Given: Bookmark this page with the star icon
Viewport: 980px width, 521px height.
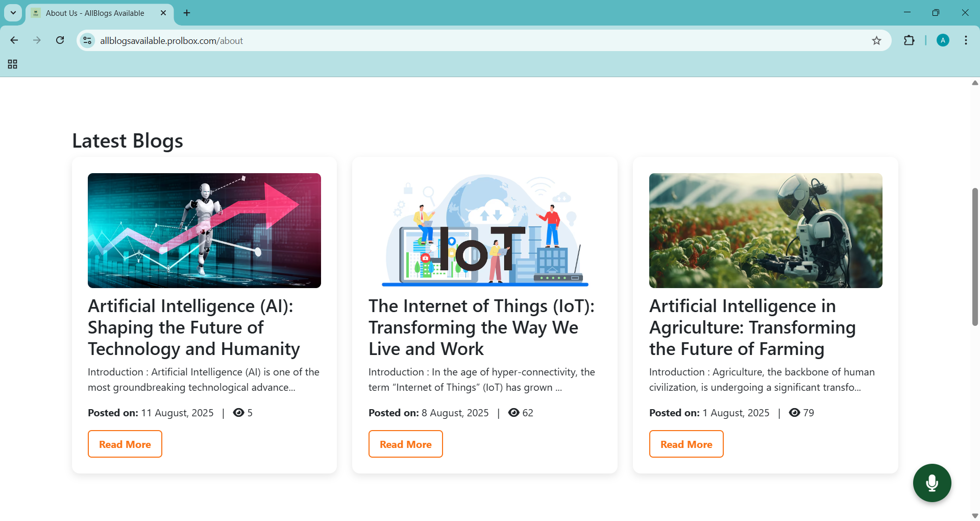Looking at the screenshot, I should [876, 41].
